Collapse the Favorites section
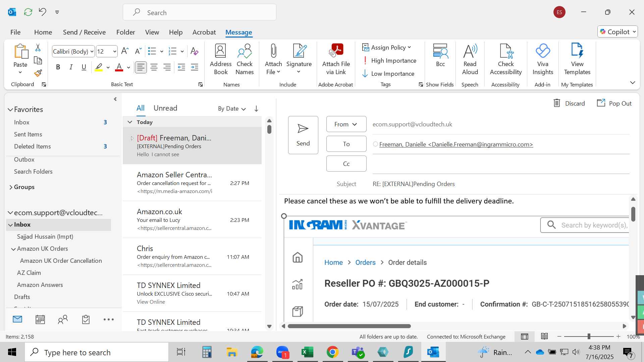 [x=10, y=110]
